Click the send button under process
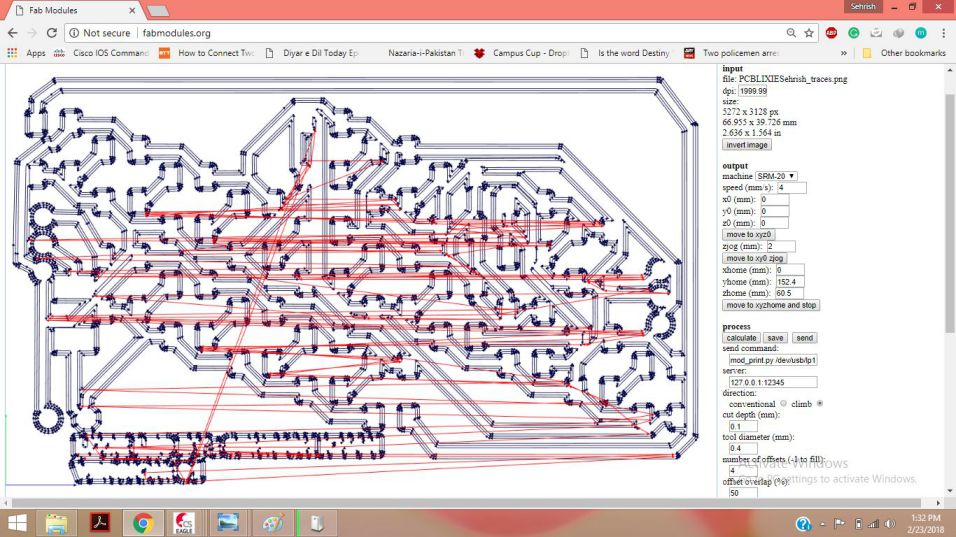 805,338
